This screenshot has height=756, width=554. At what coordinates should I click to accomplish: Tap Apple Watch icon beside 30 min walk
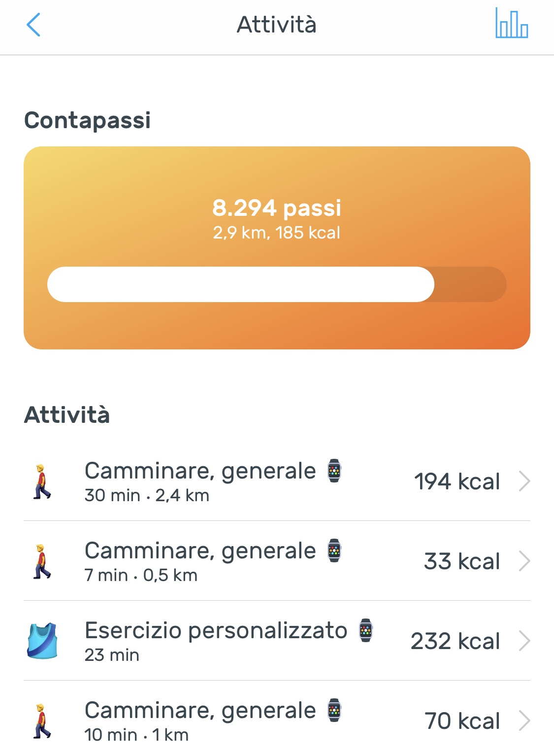(x=334, y=471)
